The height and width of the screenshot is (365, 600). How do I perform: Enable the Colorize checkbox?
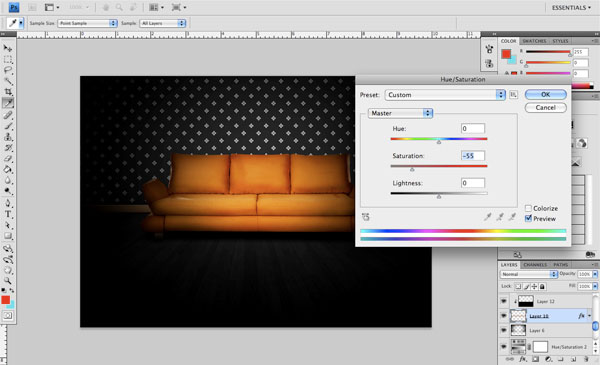528,208
